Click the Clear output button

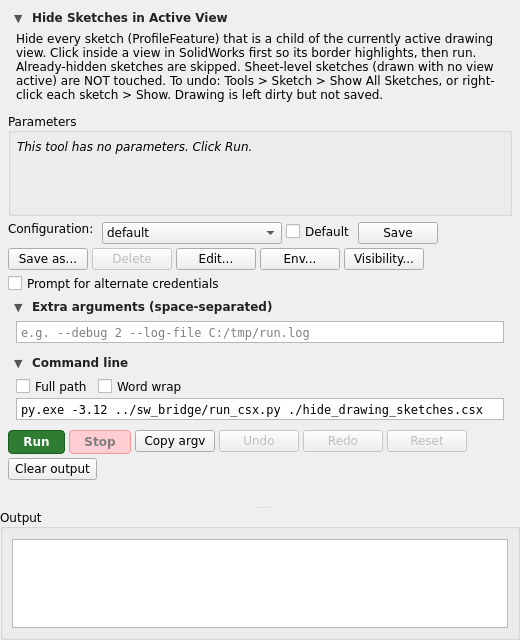tap(52, 469)
